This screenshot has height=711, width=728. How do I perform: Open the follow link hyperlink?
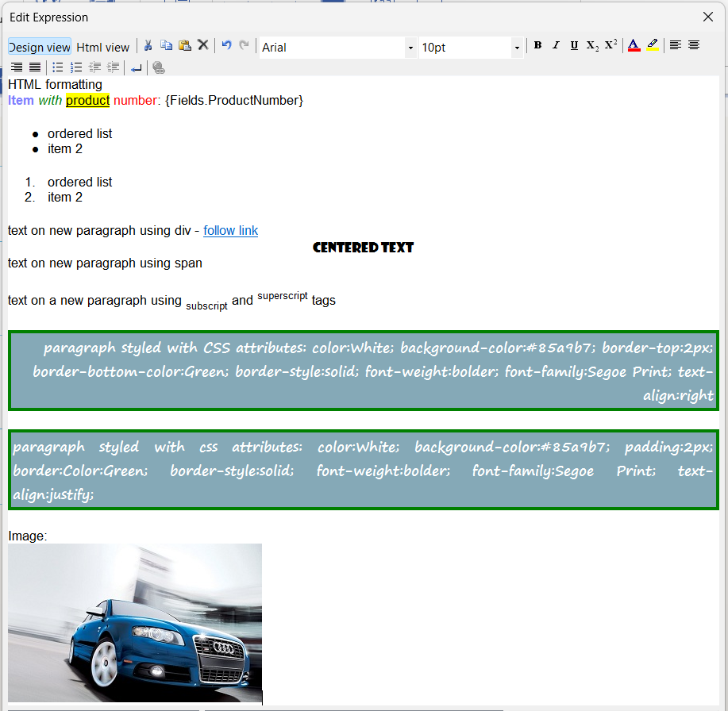tap(230, 230)
